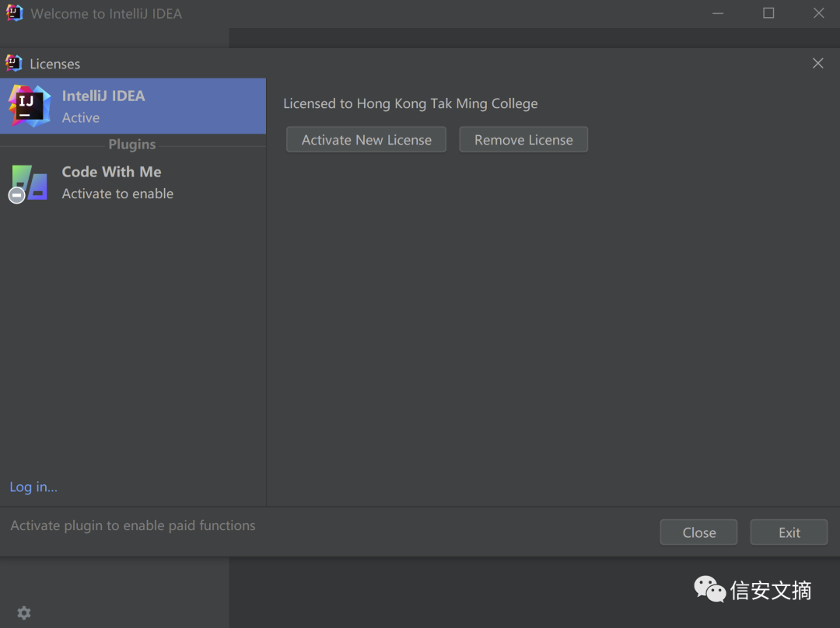Follow the Log in... link

point(33,487)
